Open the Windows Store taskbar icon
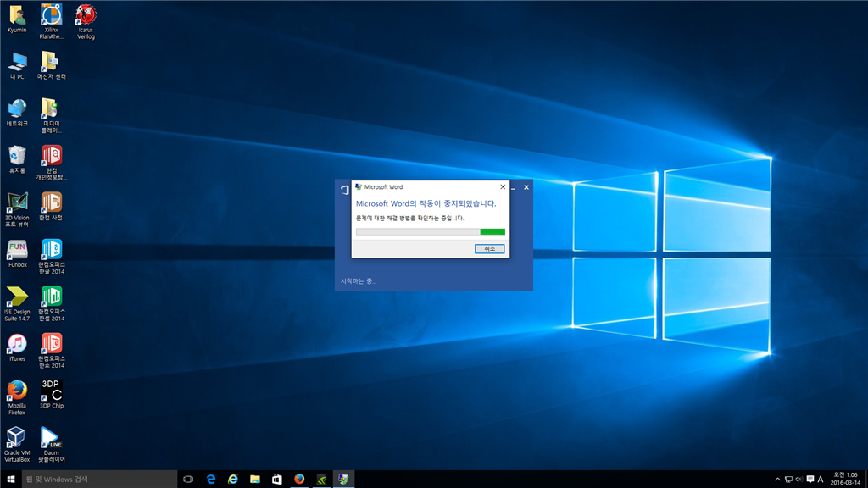The width and height of the screenshot is (868, 488). coord(277,480)
